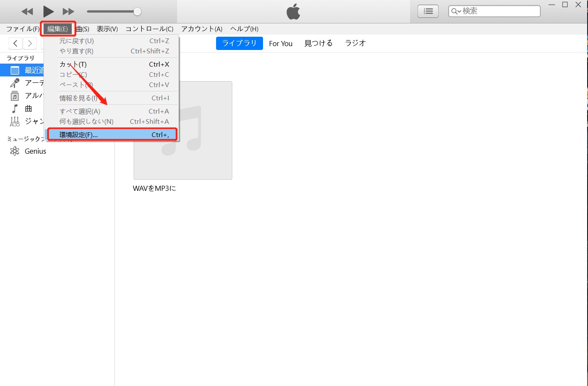This screenshot has height=386, width=588.
Task: Select 何も選択しない(N) menu entry
Action: point(111,121)
